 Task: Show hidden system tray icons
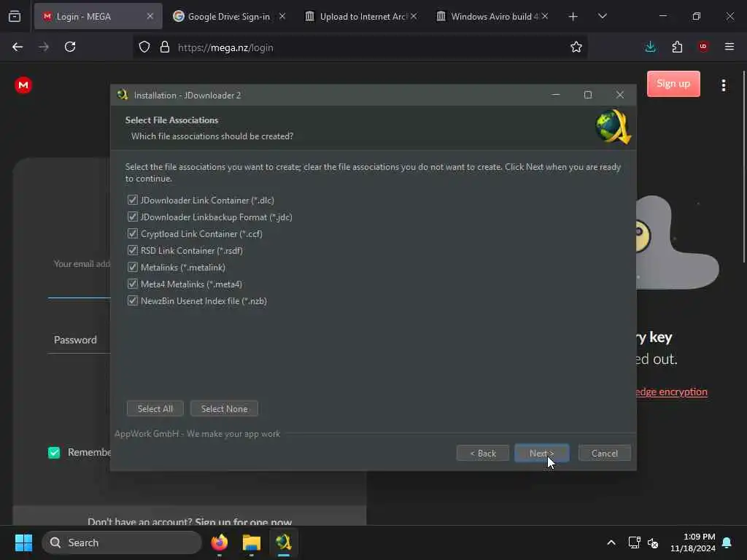pos(611,542)
